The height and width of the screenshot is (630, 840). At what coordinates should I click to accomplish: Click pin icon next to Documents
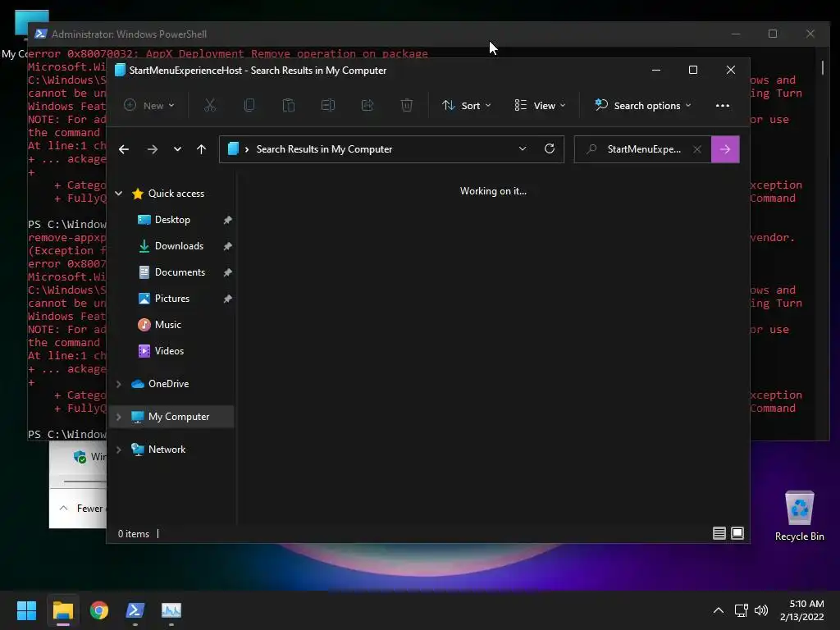tap(228, 272)
